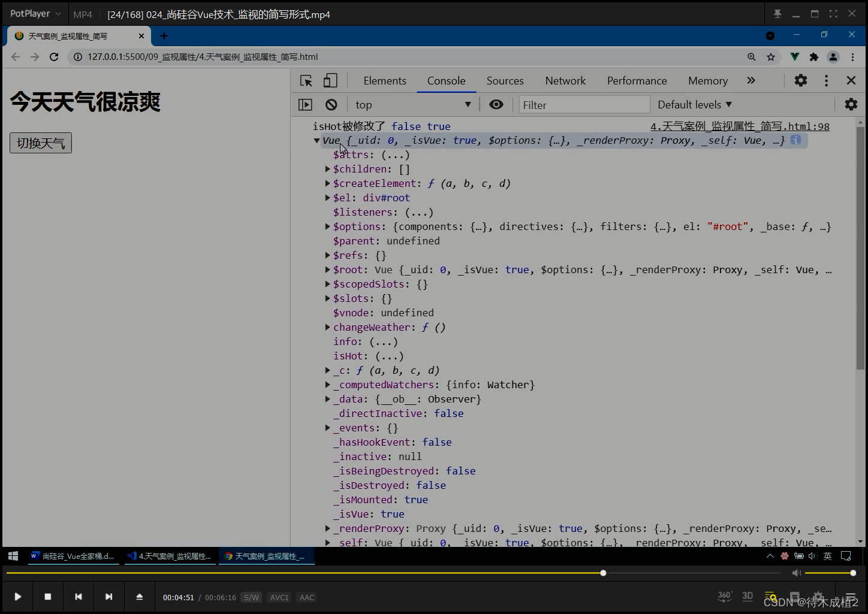Open source link 4.天气案例_监视属性_简写.html:98
Viewport: 868px width, 614px height.
pyautogui.click(x=740, y=126)
